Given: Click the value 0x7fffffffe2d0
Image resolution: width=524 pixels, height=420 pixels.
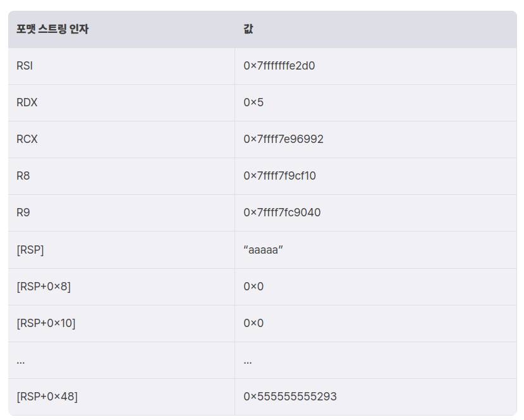Looking at the screenshot, I should click(x=279, y=66).
